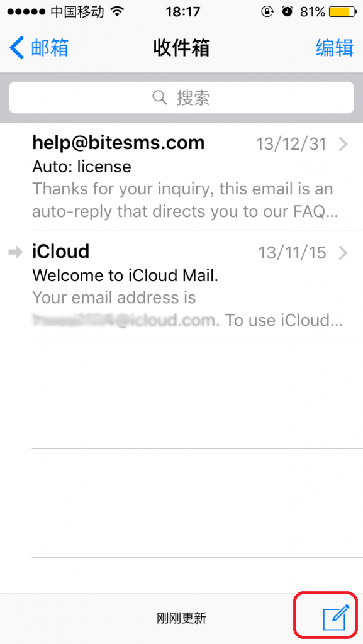Open chevron on iCloud message row
The height and width of the screenshot is (644, 363).
[x=343, y=253]
